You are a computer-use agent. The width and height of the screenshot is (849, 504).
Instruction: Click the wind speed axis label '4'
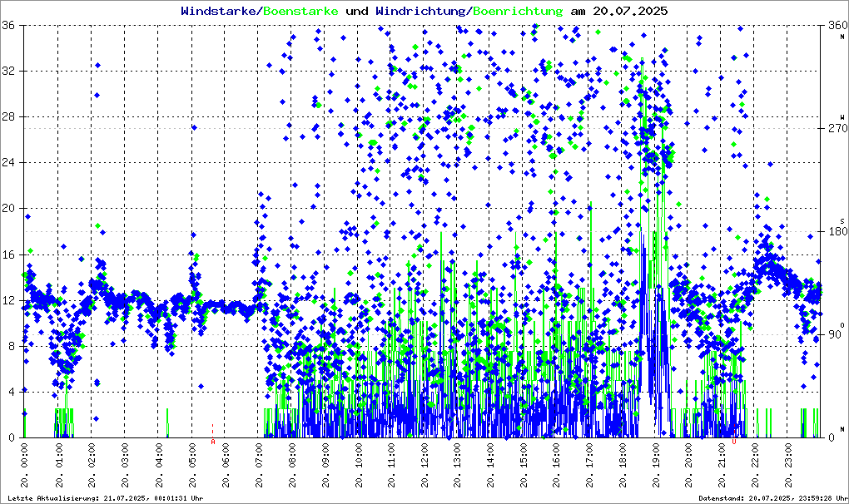pyautogui.click(x=12, y=392)
